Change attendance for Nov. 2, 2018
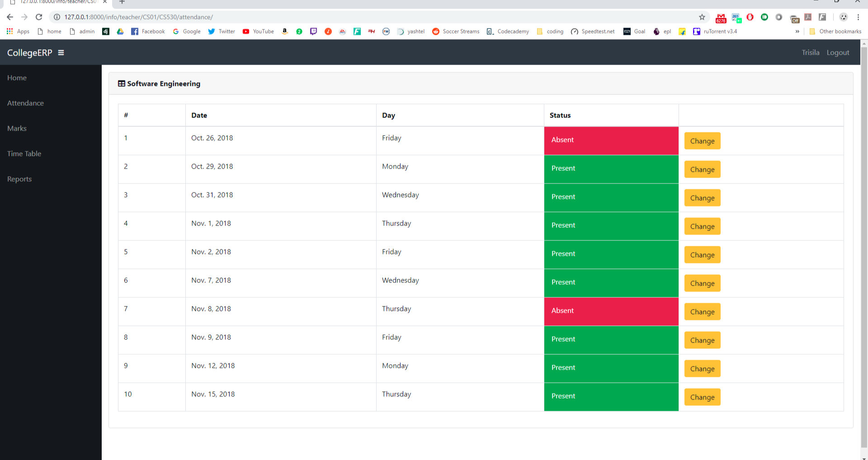This screenshot has width=868, height=460. [x=702, y=255]
